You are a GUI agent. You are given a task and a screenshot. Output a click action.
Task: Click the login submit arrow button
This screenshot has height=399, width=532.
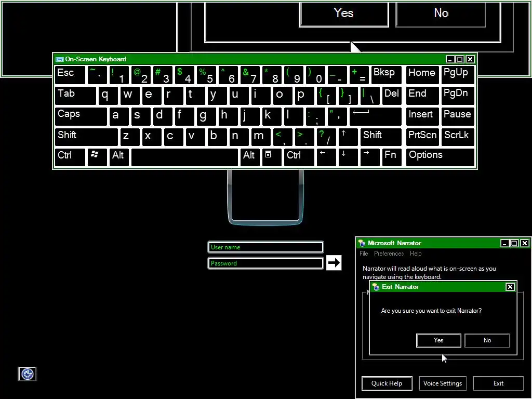[334, 262]
